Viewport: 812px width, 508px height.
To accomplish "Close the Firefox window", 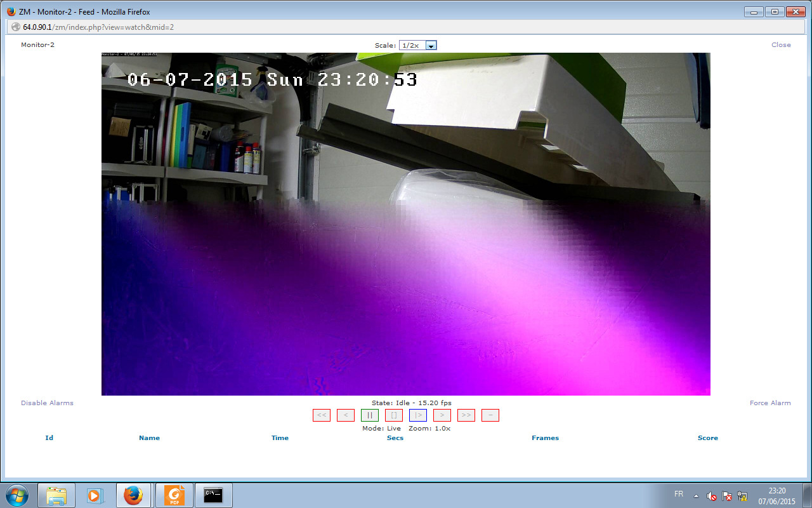I will (x=795, y=11).
